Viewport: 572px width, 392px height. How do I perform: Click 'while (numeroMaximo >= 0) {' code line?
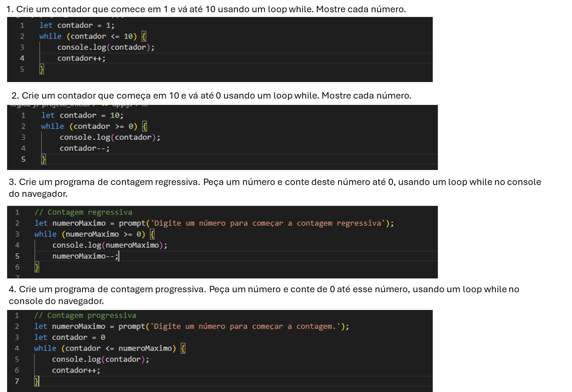95,234
